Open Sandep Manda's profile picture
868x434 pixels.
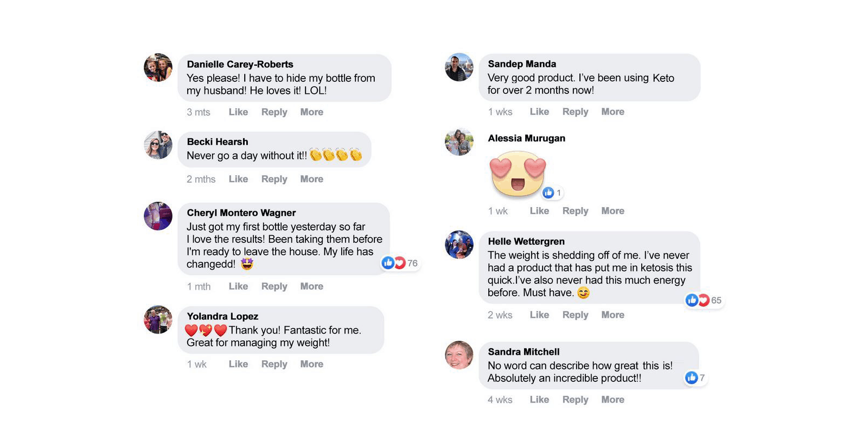pyautogui.click(x=459, y=67)
